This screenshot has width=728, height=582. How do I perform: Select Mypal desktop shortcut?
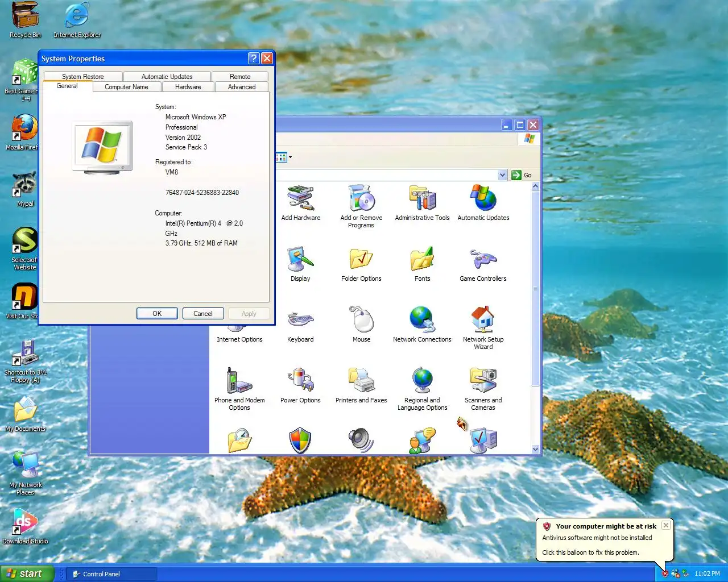click(25, 189)
